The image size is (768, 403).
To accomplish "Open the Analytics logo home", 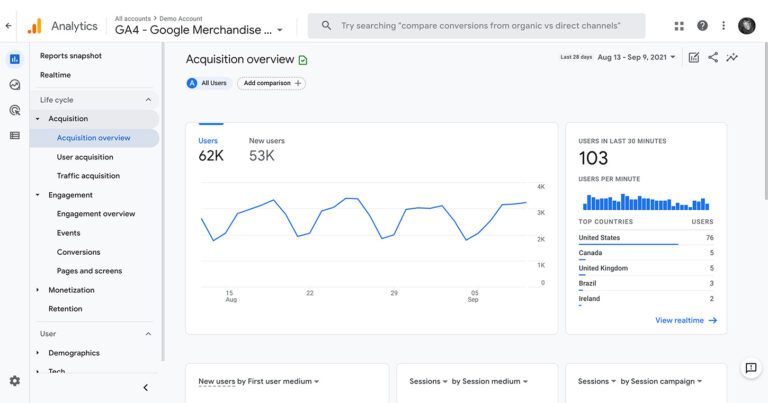I will [63, 26].
